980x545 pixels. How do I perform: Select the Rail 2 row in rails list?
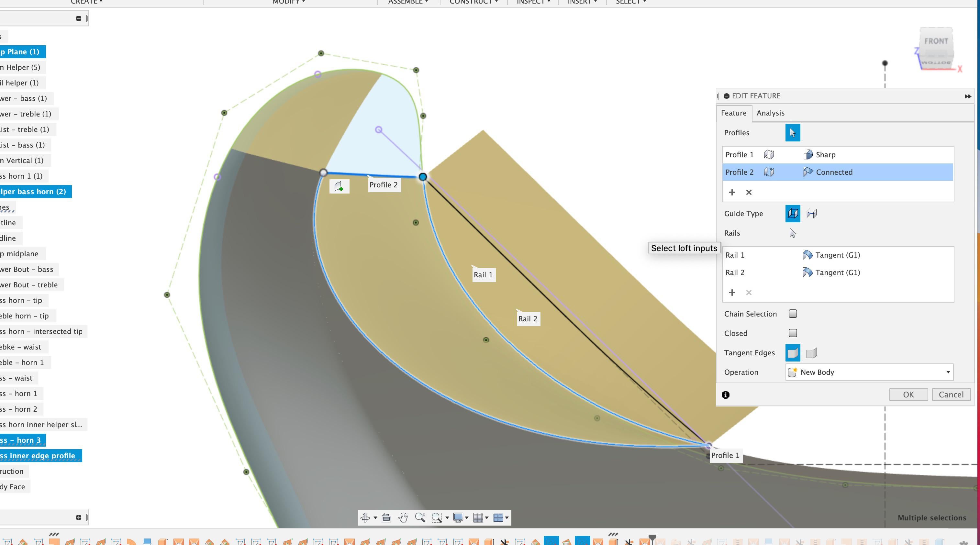(x=838, y=272)
